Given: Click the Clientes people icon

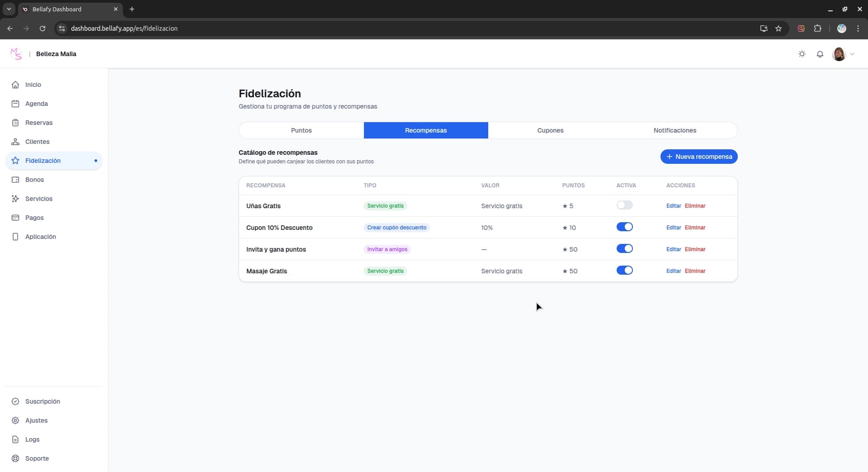Looking at the screenshot, I should 15,142.
